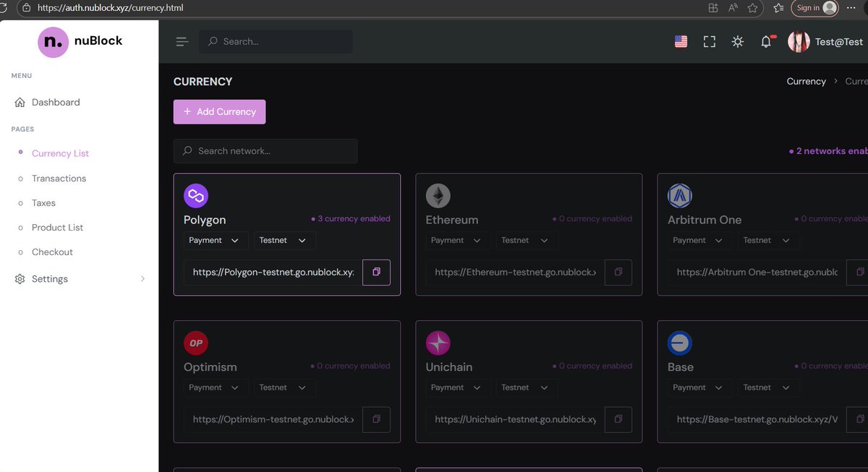Viewport: 868px width, 472px height.
Task: Click the Unichain network logo
Action: click(x=438, y=343)
